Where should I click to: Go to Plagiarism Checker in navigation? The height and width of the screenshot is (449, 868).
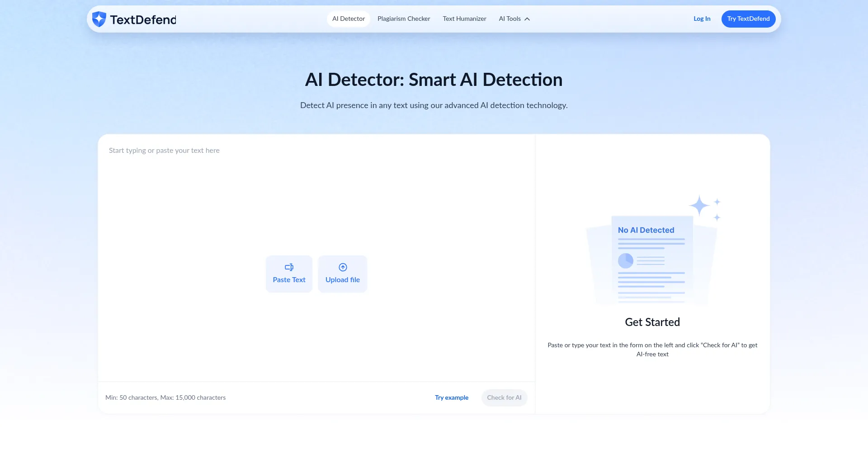click(x=404, y=19)
